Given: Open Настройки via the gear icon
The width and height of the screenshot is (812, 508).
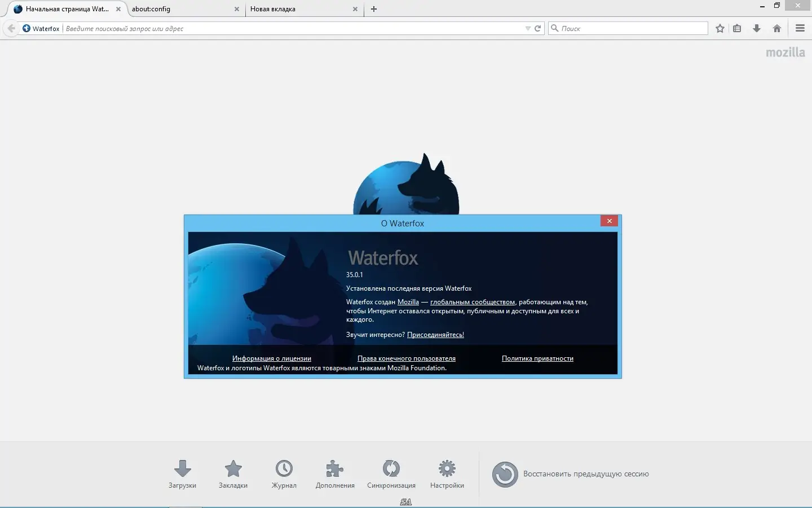Looking at the screenshot, I should coord(447,469).
